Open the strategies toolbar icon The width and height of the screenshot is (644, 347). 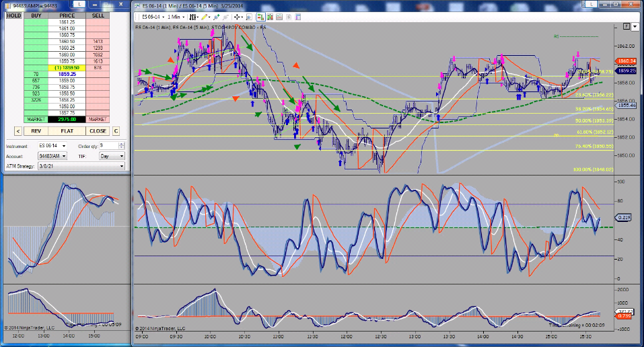[x=279, y=17]
